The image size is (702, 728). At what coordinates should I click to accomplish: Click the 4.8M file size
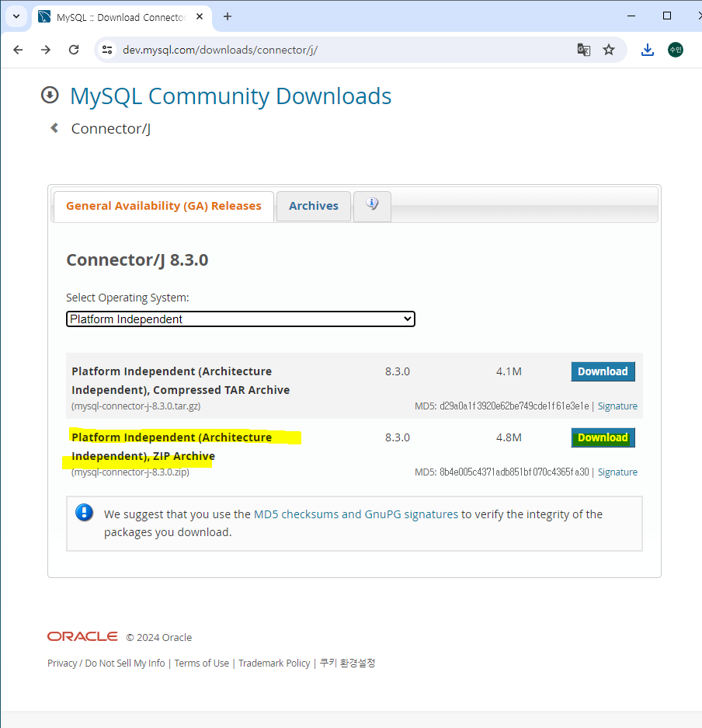coord(509,437)
